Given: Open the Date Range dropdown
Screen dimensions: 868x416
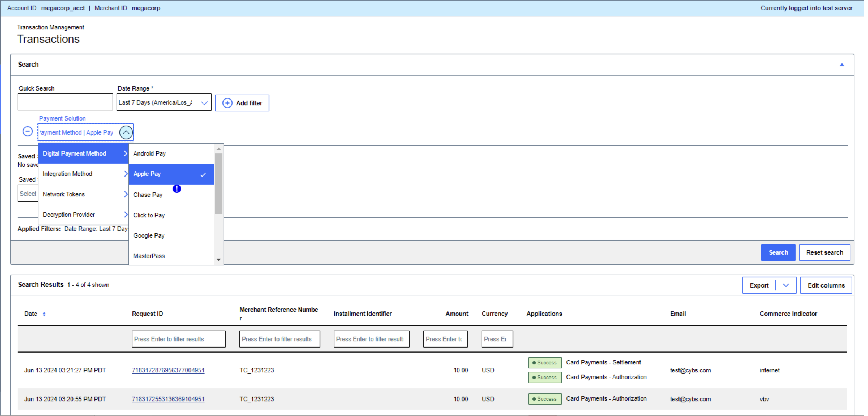Looking at the screenshot, I should coord(204,102).
